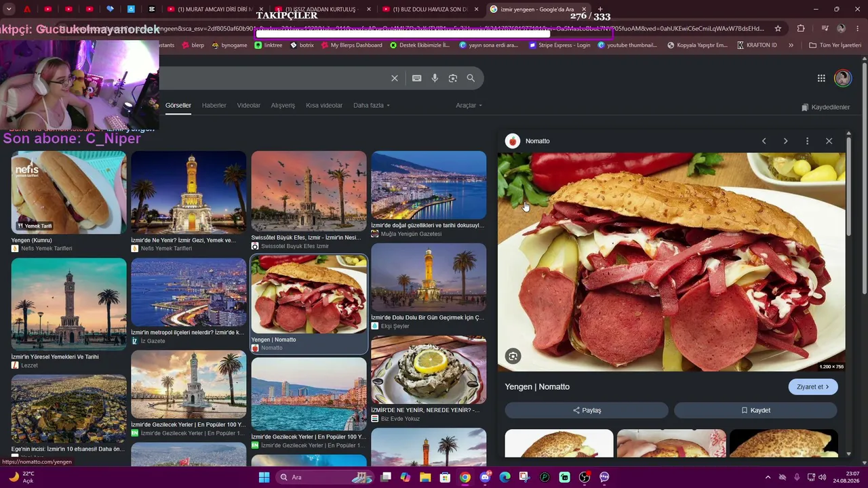This screenshot has width=868, height=488.
Task: Click the Nomatto site logo icon
Action: tap(513, 141)
